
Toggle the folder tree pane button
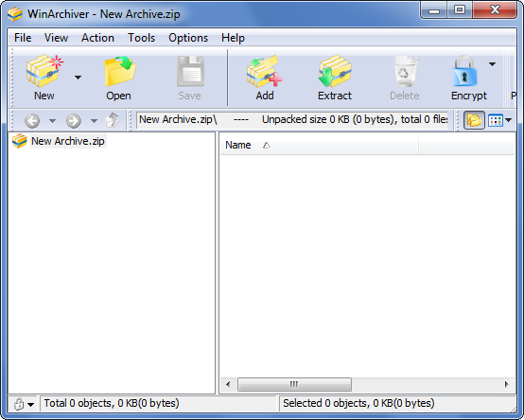(x=474, y=120)
